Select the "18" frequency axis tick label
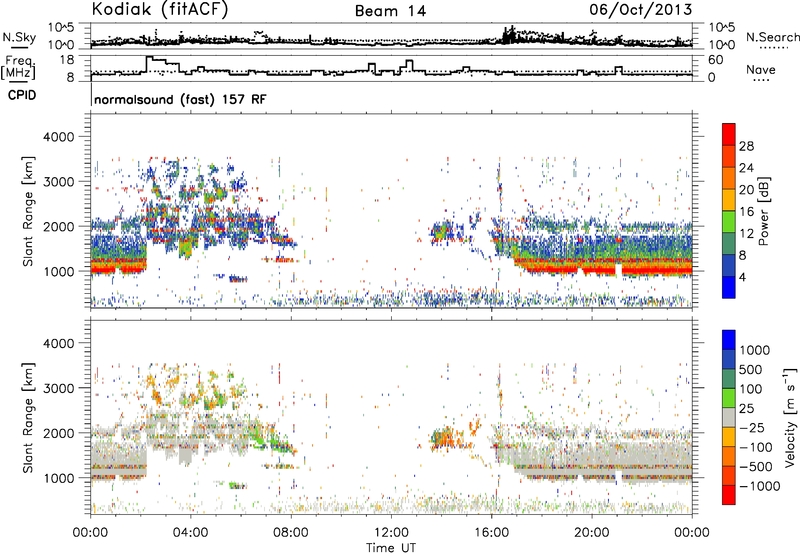 tap(67, 60)
